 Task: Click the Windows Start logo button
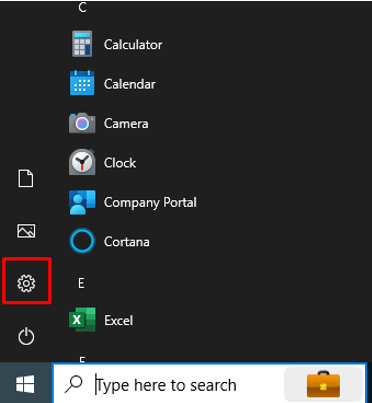[26, 384]
